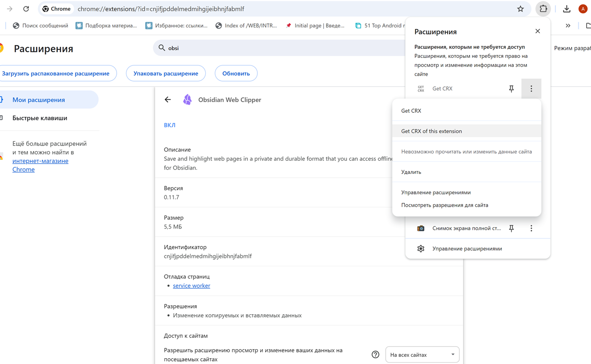This screenshot has width=591, height=364.
Task: Click version value '0.11.7'
Action: [x=172, y=197]
